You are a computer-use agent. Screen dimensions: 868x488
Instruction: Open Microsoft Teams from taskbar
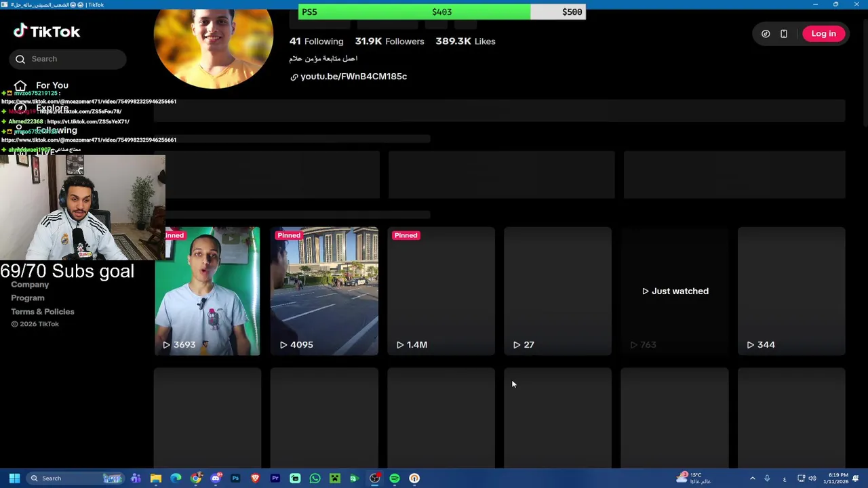(x=136, y=479)
